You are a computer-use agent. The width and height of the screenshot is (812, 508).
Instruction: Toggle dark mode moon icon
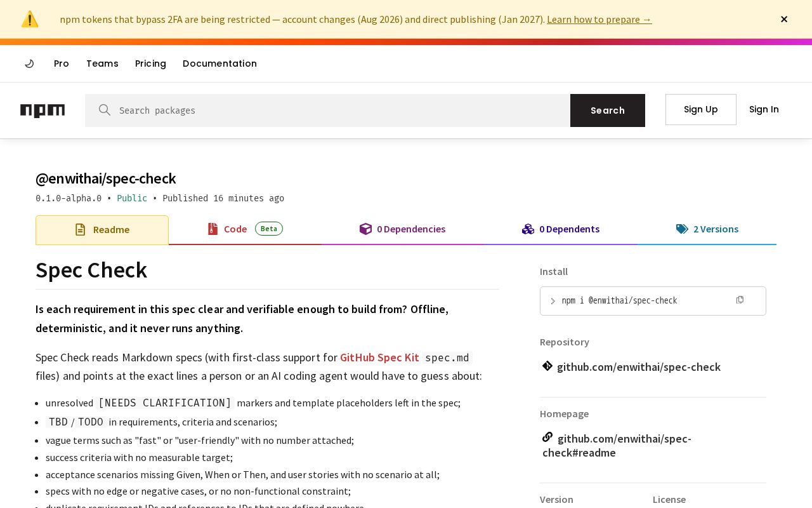click(29, 63)
